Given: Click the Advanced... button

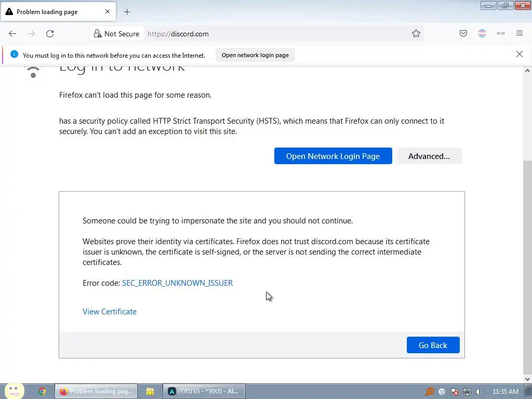Looking at the screenshot, I should pos(429,156).
